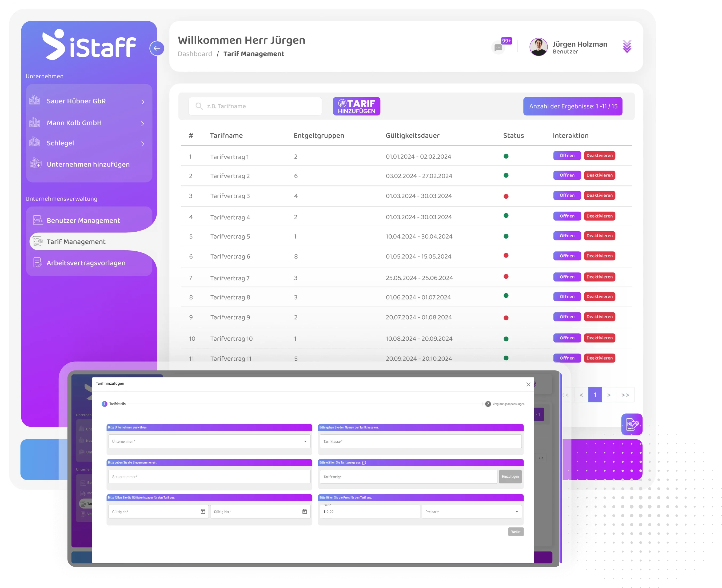The width and height of the screenshot is (722, 588).
Task: Open the Gültig ab calendar icon
Action: (203, 512)
